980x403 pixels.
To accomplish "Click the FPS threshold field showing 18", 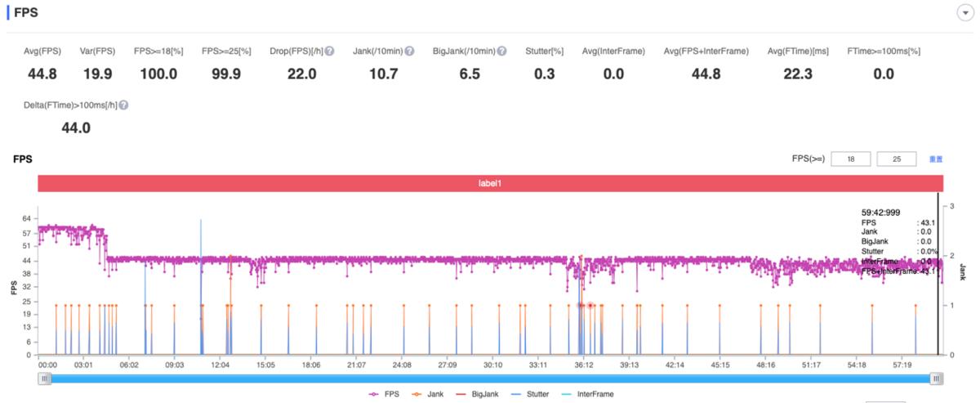I will pos(850,159).
